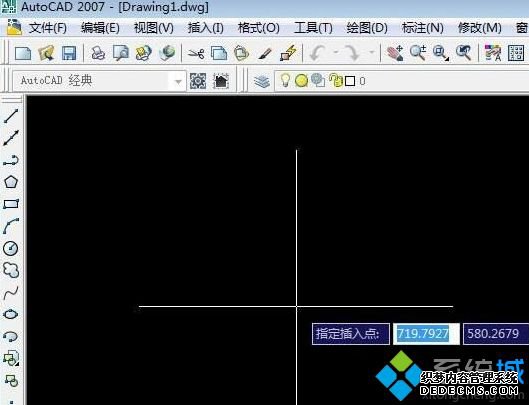The height and width of the screenshot is (405, 529).
Task: Open a drawing file with the Open icon
Action: (46, 53)
